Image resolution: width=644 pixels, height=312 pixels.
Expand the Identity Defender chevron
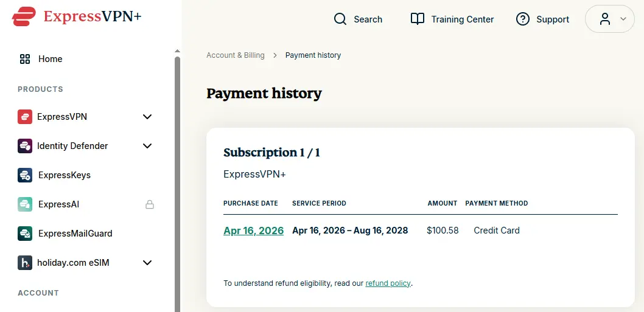(147, 146)
